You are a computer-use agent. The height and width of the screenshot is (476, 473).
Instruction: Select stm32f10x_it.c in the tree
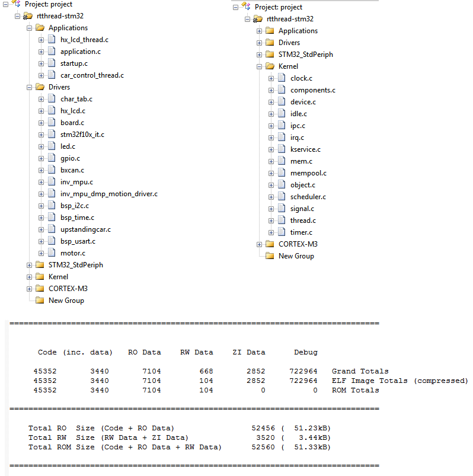(x=82, y=135)
